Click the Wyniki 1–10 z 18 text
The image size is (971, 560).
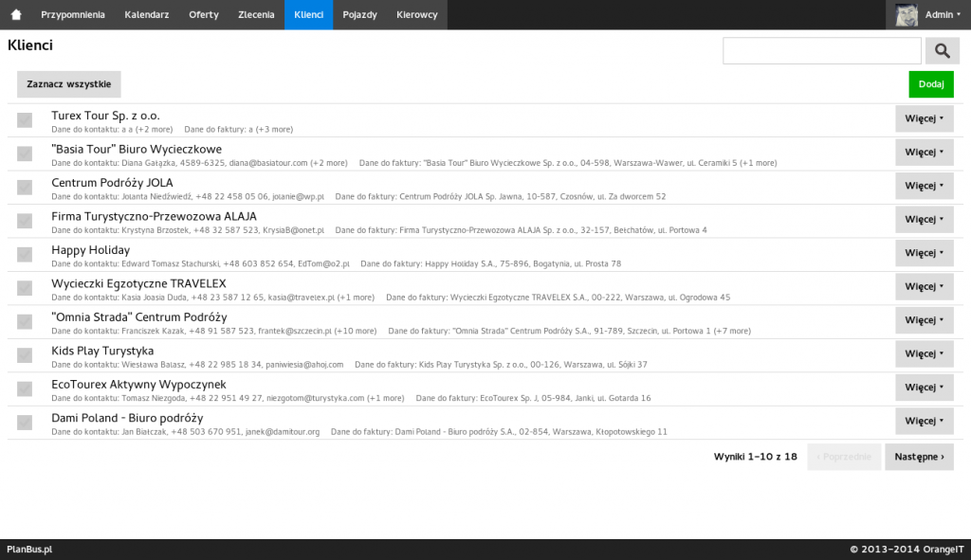click(x=756, y=457)
